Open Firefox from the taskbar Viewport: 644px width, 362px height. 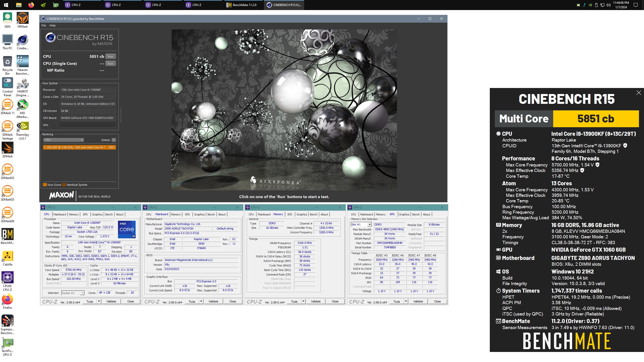31,5
